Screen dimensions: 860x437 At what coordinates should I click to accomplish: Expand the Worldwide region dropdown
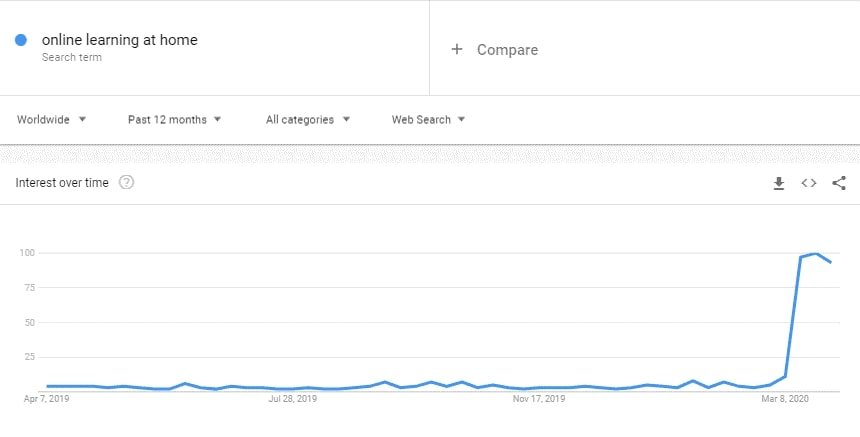[51, 120]
